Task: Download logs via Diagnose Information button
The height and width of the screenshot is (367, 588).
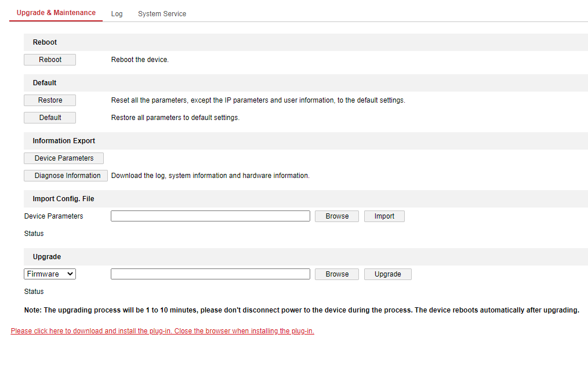Action: click(67, 176)
